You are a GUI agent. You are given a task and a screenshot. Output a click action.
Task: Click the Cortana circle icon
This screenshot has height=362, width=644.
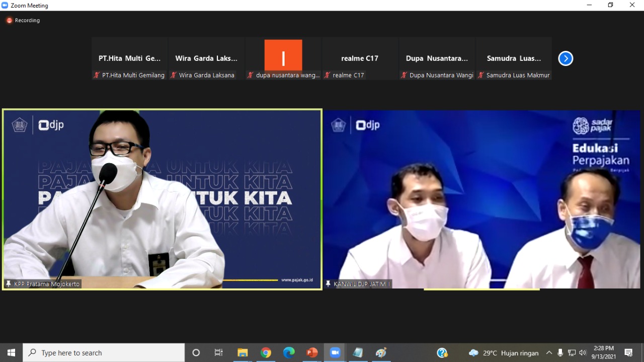click(196, 352)
